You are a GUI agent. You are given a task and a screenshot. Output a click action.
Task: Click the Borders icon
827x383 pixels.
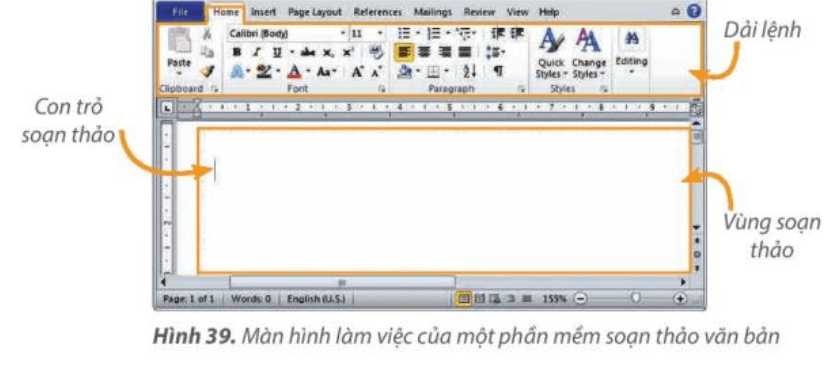pos(435,71)
